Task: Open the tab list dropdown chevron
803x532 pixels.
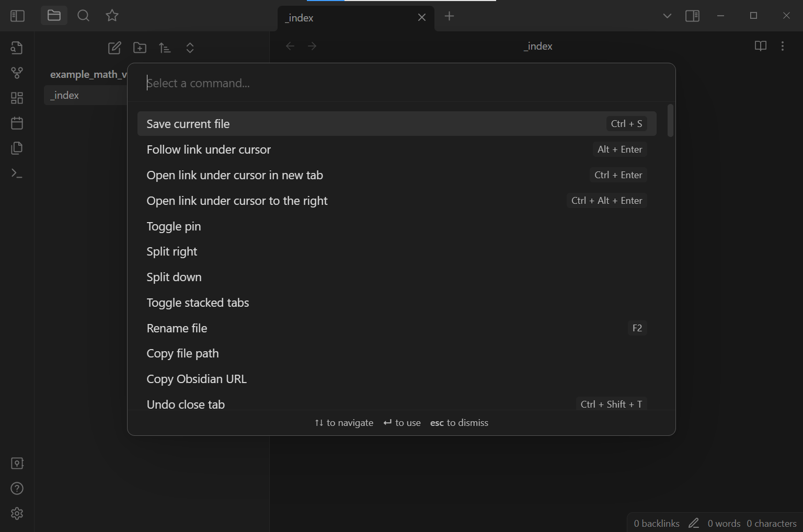Action: [x=667, y=16]
